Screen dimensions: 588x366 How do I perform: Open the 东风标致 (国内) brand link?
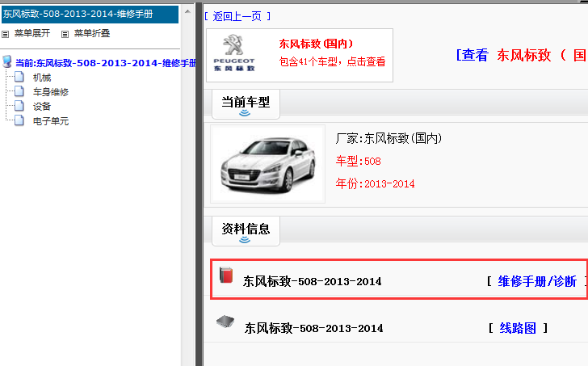pyautogui.click(x=316, y=44)
